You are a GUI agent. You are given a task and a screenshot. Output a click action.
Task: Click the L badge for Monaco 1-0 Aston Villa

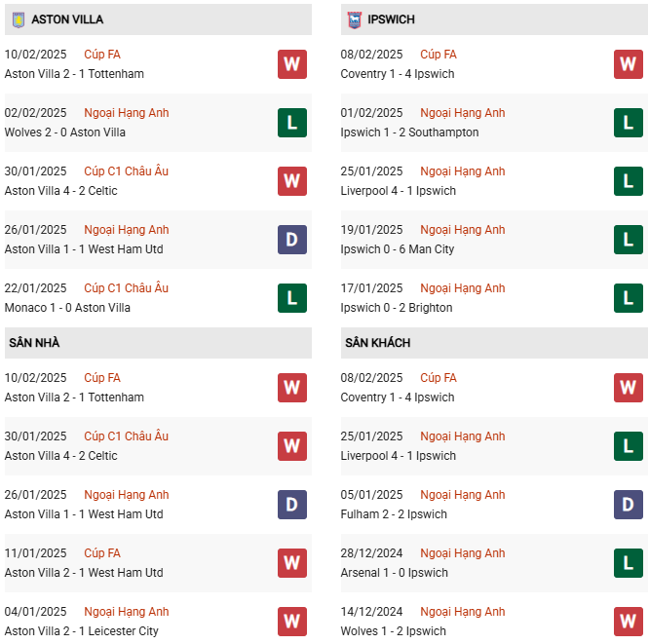point(291,298)
